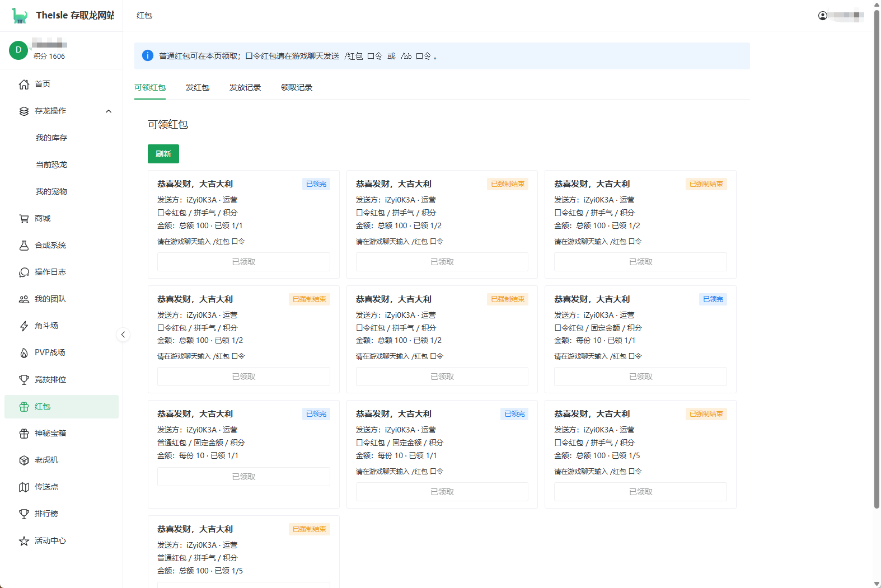Click the cube icon beside 老虎机
Screen dimensions: 881x588
coord(24,460)
